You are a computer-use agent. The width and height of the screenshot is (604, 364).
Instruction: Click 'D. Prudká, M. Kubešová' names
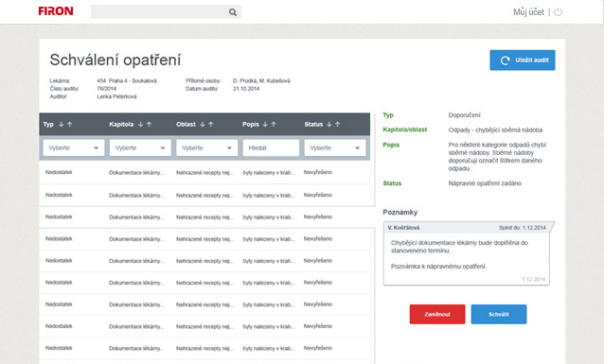(261, 80)
